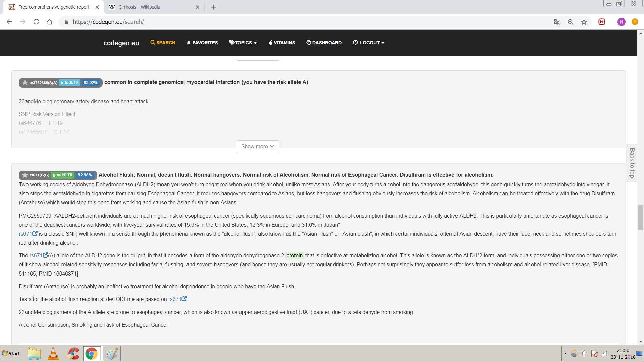This screenshot has width=644, height=362.
Task: Open the rs671 link before '(A) allele'
Action: pos(39,255)
